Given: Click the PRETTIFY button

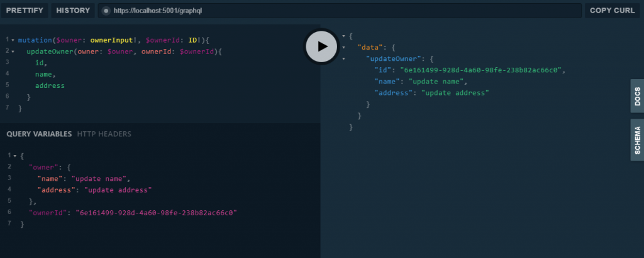Looking at the screenshot, I should (25, 11).
